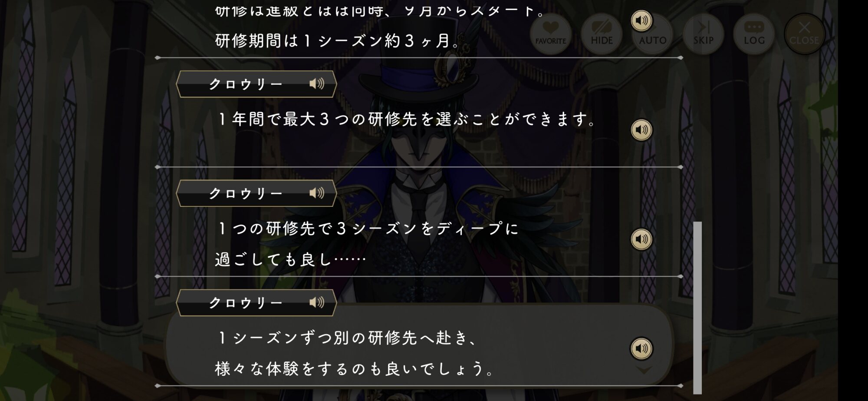Select log entry １年間で最大３つの研修先
868x401 pixels.
(408, 119)
